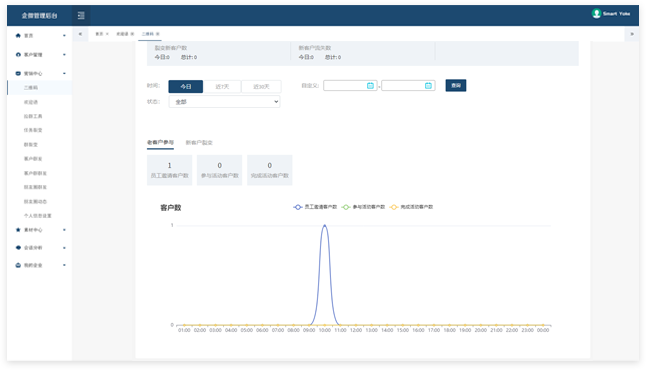
Task: Toggle the blue 员工邀请客户数 legend marker
Action: coord(297,207)
